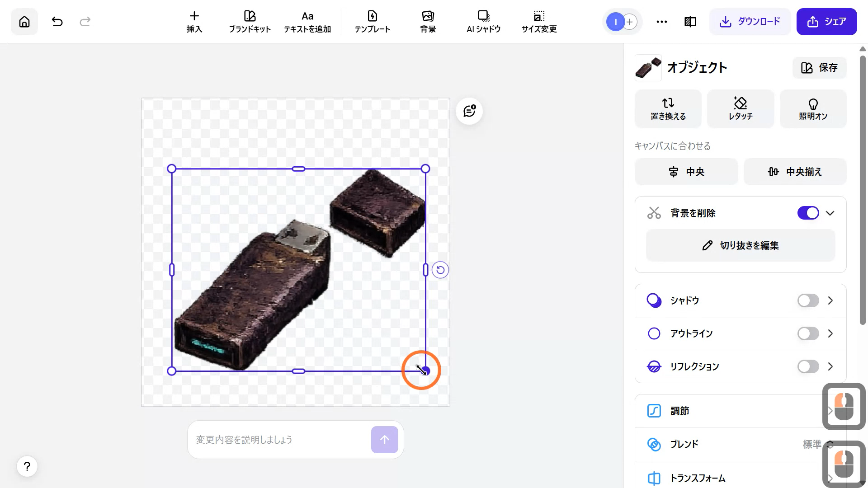Click the シェア share button

(x=826, y=21)
